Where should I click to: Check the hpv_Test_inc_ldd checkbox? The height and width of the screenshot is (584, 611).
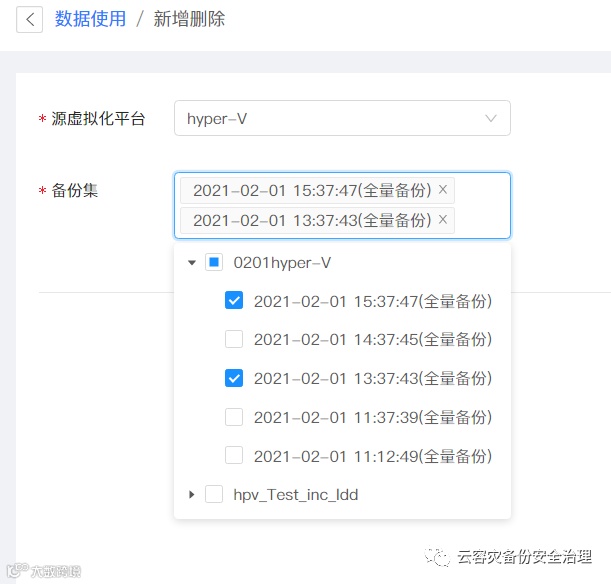[214, 494]
